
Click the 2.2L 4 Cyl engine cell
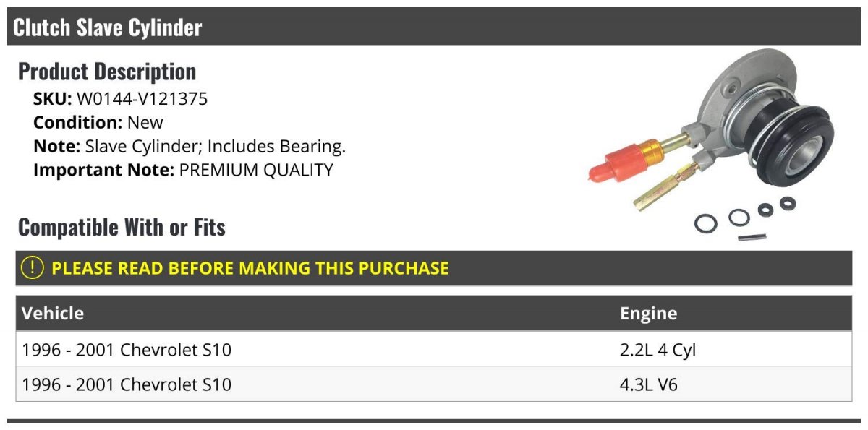point(658,350)
